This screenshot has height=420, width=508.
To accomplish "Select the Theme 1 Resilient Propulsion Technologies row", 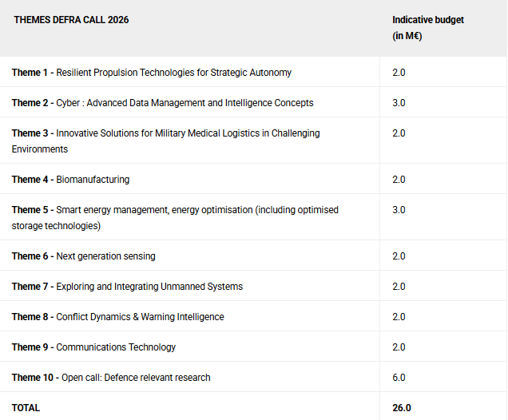I will point(152,73).
